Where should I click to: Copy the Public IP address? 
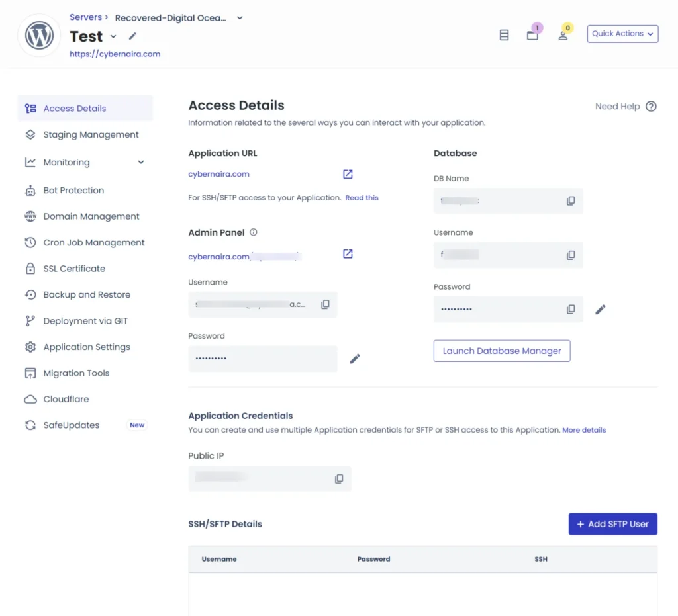coord(339,478)
